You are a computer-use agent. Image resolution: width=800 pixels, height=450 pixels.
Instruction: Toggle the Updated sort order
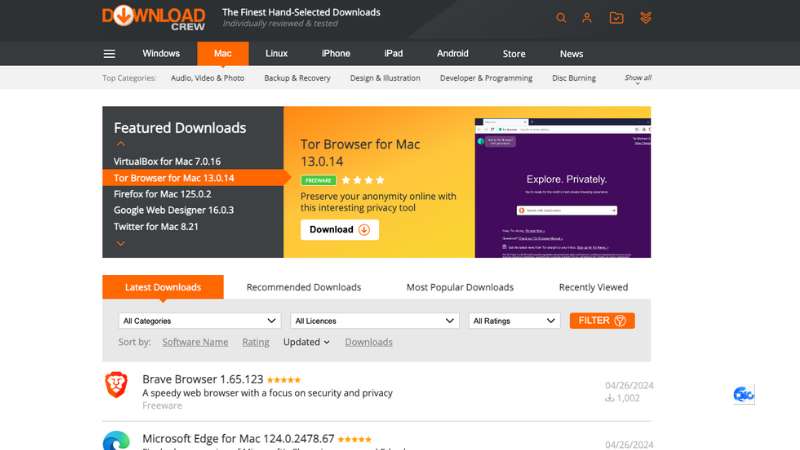click(306, 342)
